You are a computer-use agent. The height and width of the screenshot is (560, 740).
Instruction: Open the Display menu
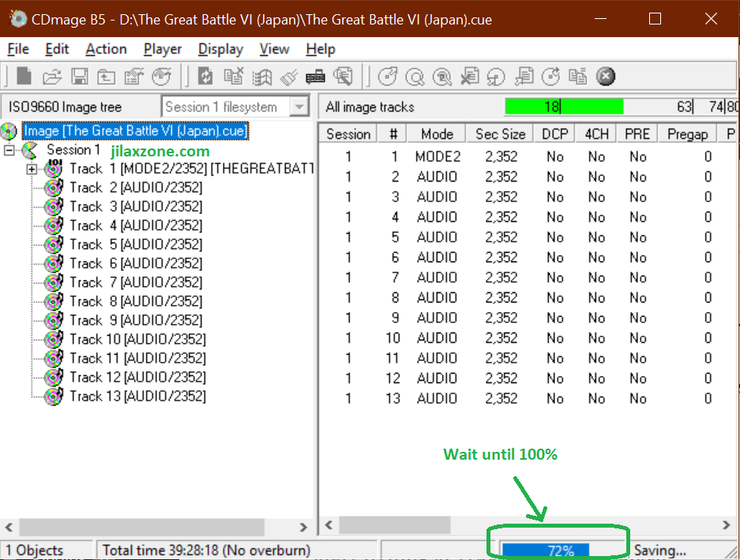click(220, 49)
